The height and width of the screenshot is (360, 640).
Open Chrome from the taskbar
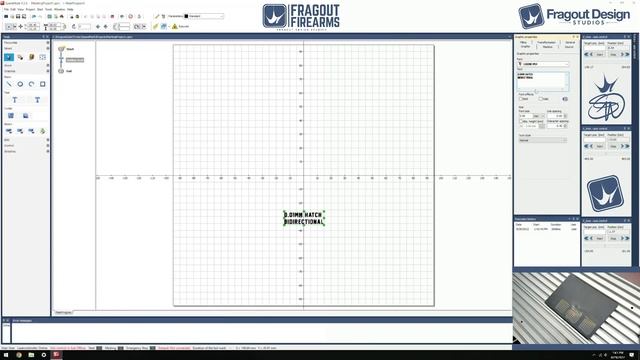(19, 355)
